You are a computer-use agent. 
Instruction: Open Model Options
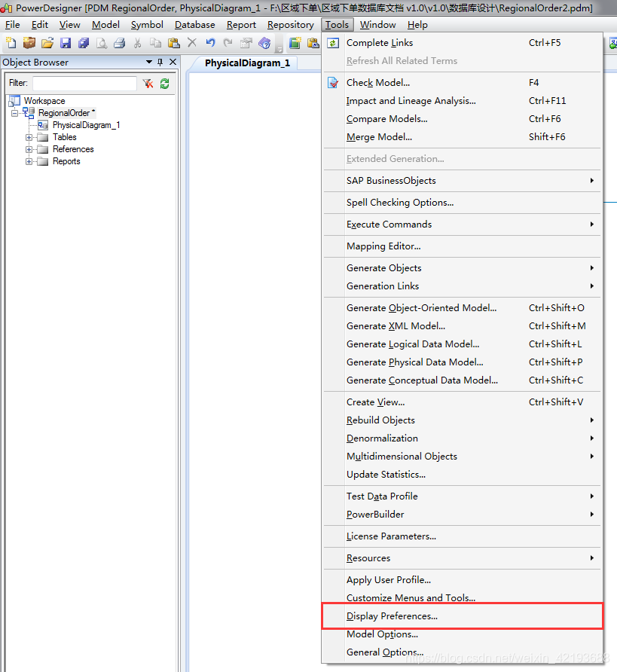pos(463,634)
